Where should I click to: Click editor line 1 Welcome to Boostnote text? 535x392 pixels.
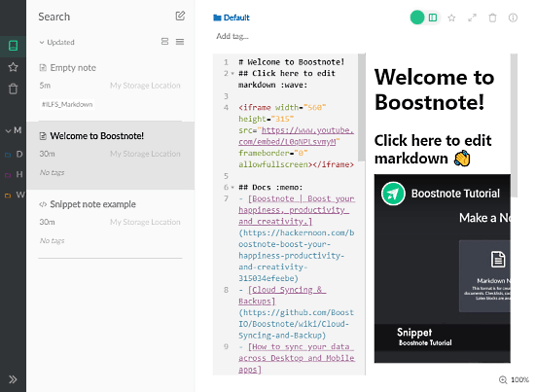coord(292,62)
